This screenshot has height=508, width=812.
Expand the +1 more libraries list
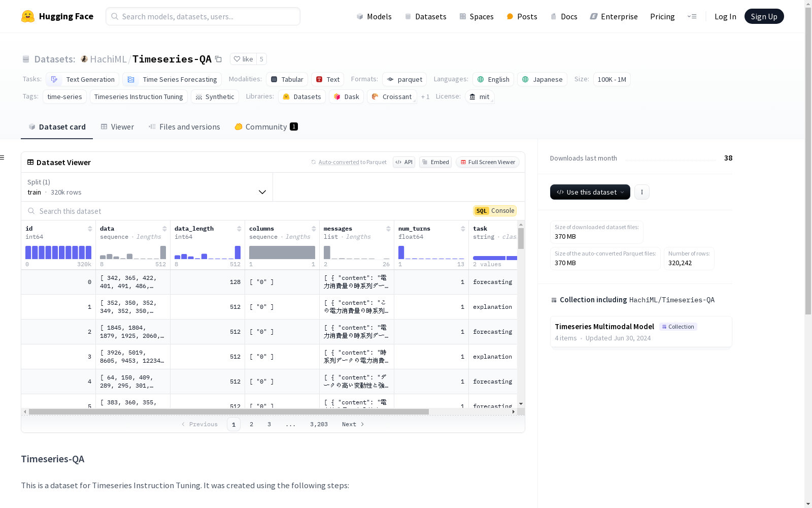click(425, 97)
